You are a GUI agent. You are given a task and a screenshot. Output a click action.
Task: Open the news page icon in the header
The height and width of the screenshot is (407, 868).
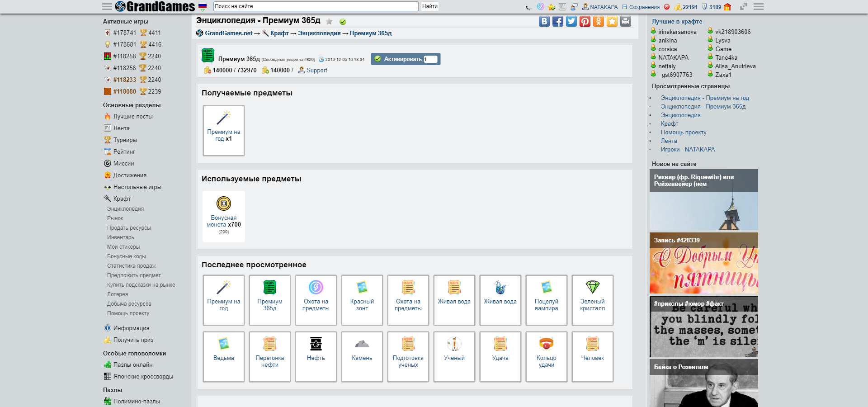[x=562, y=7]
